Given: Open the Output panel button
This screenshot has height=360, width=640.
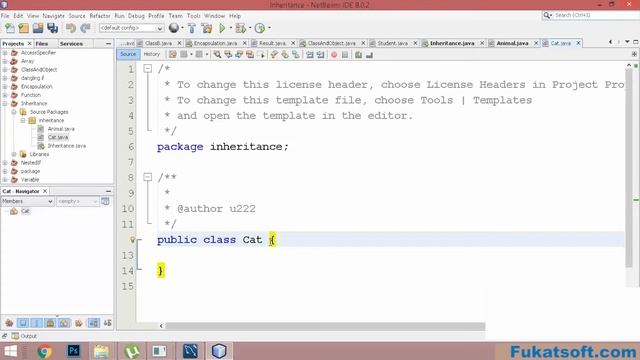Looking at the screenshot, I should (x=24, y=336).
